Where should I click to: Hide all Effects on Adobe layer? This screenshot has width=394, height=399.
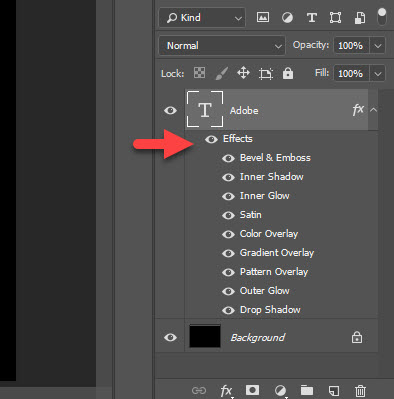[x=211, y=139]
